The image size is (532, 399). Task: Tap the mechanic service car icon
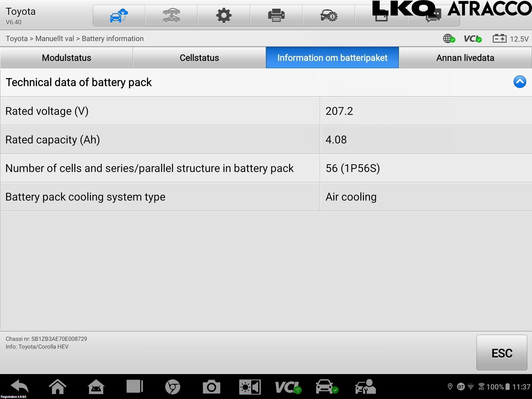(365, 387)
